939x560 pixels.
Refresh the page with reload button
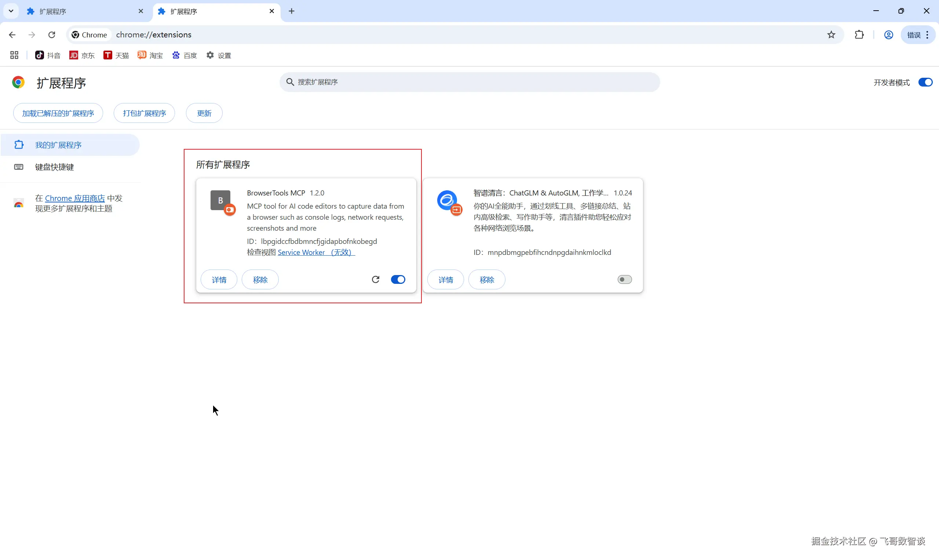[52, 35]
